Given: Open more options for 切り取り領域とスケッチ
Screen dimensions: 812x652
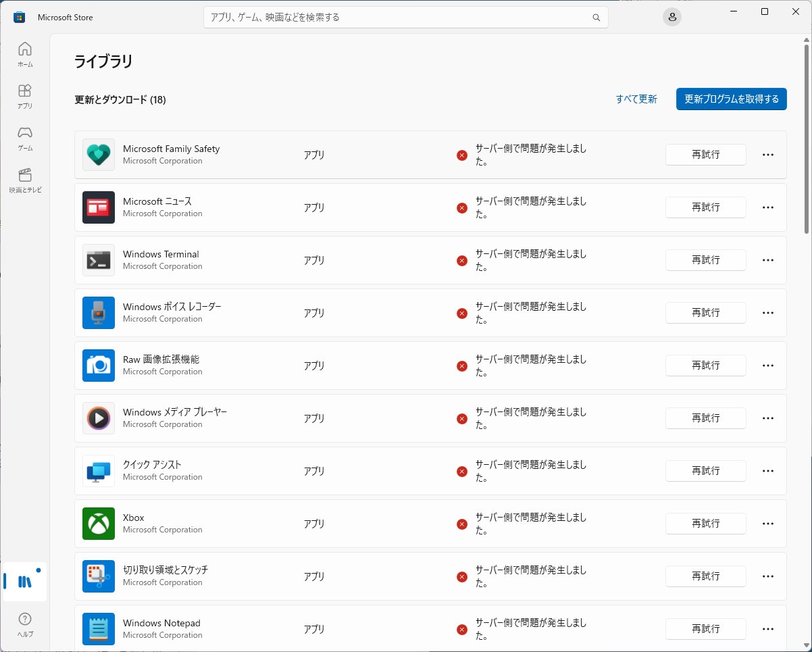Looking at the screenshot, I should [x=767, y=576].
